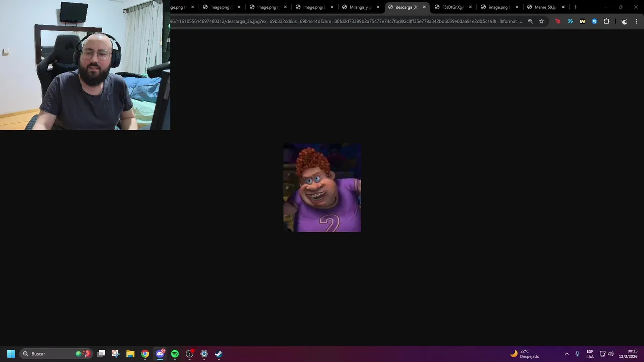Open the 22°C Despejado weather widget
The width and height of the screenshot is (644, 362).
coord(525,354)
